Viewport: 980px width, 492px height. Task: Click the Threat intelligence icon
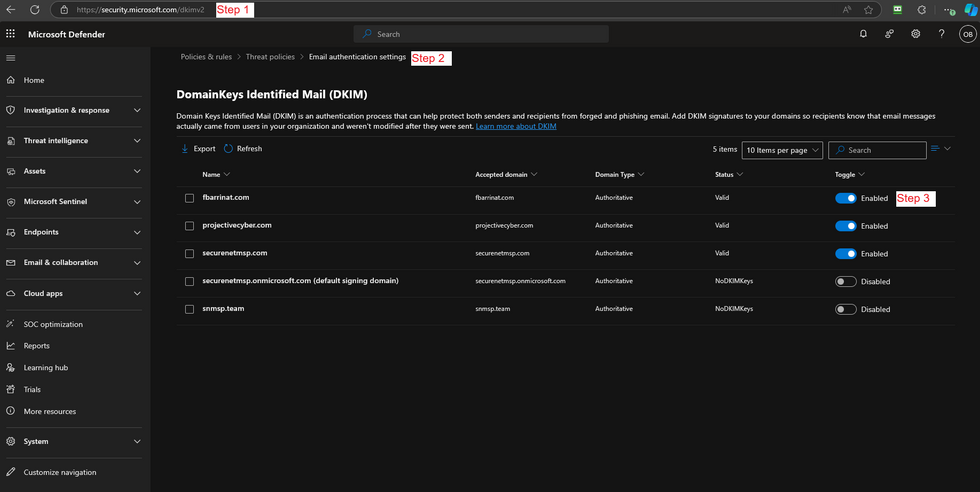point(11,141)
